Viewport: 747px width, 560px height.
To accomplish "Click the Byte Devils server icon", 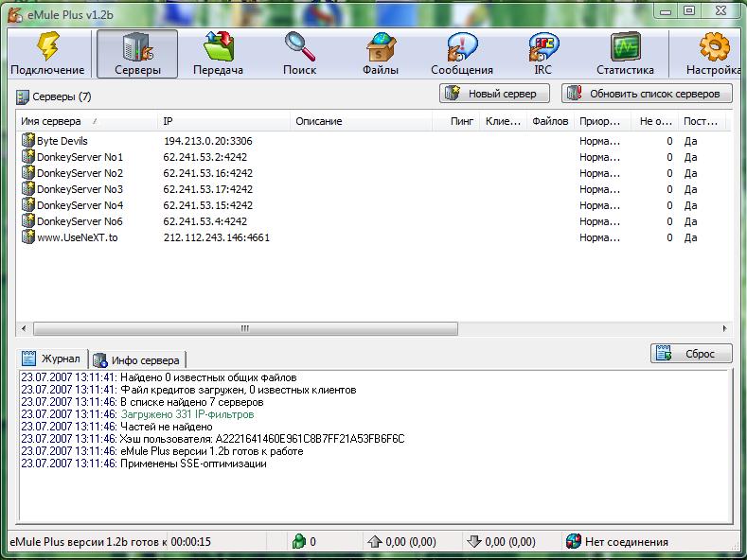I will point(28,140).
